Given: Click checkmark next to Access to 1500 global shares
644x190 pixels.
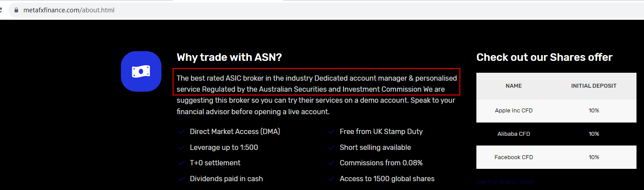Looking at the screenshot, I should point(331,179).
